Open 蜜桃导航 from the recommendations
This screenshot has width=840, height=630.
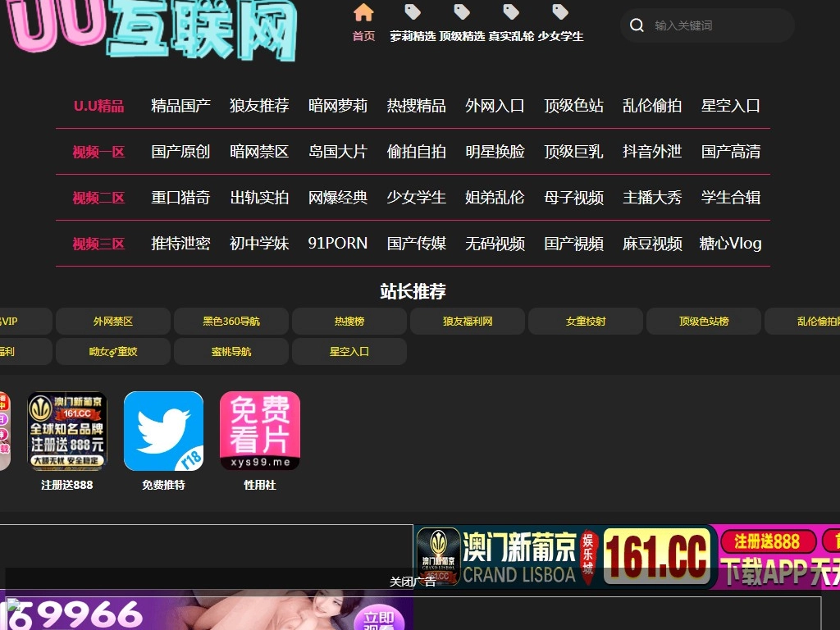coord(231,350)
